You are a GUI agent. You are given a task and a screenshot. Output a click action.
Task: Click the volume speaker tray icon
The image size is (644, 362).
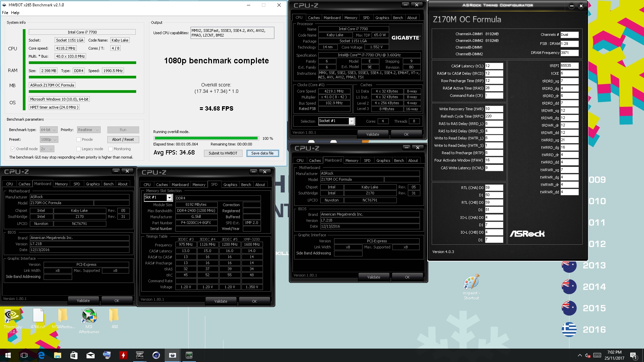click(x=588, y=355)
